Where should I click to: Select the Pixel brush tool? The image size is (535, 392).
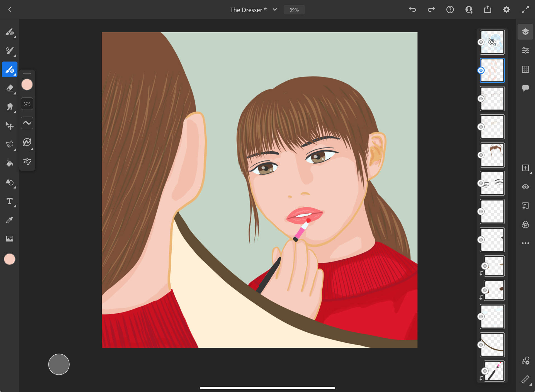tap(10, 32)
